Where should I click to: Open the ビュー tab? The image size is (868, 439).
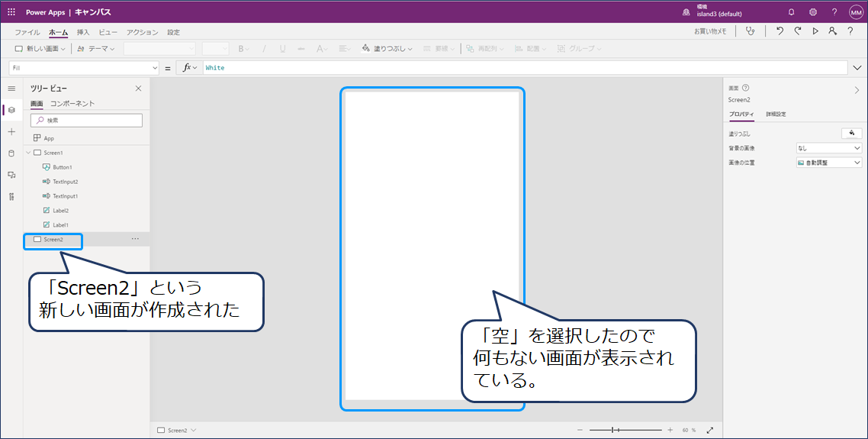point(108,32)
